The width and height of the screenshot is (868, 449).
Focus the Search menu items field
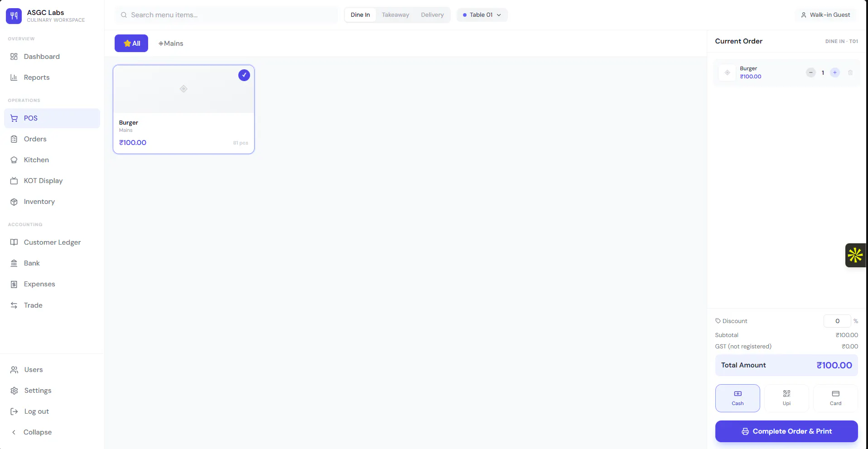tap(227, 15)
